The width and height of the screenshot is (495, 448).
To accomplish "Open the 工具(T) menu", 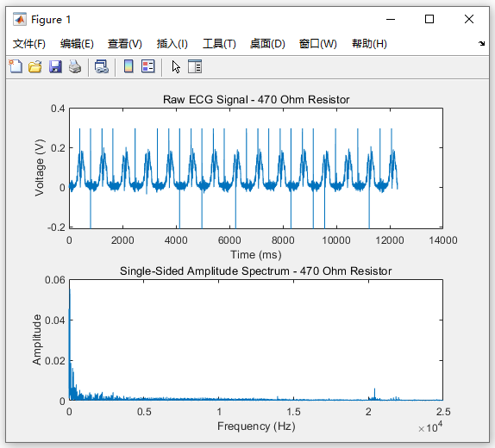I will 219,44.
